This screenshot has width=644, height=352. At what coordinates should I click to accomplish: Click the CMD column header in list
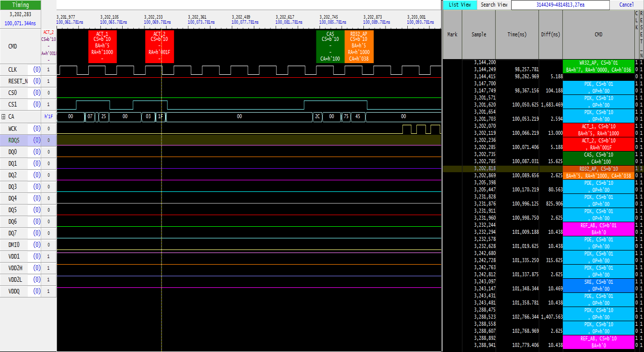pyautogui.click(x=598, y=34)
